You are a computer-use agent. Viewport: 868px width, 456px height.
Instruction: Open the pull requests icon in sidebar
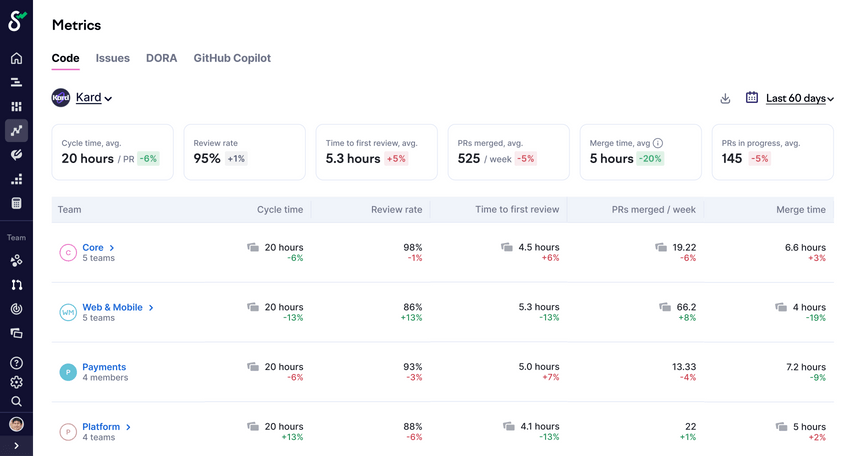click(17, 285)
